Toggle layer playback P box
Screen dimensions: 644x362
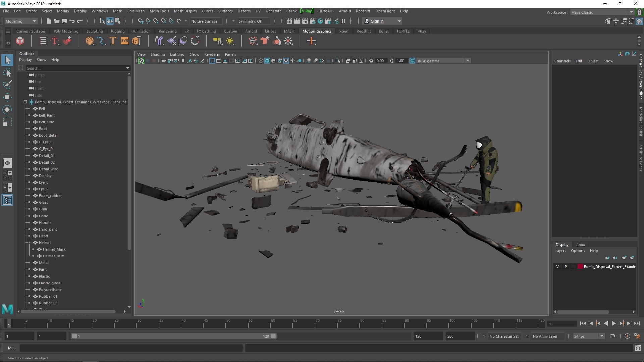click(566, 267)
